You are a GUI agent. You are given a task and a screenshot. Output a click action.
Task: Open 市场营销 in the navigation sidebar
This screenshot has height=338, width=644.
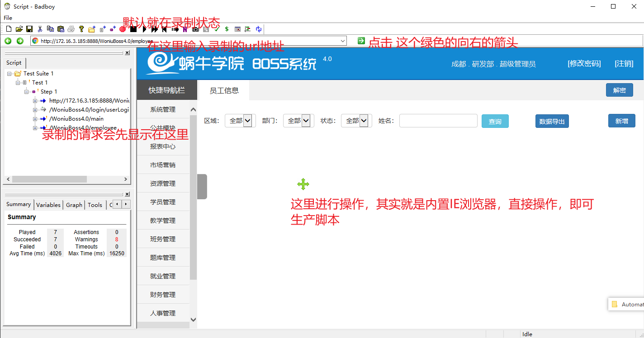tap(163, 165)
